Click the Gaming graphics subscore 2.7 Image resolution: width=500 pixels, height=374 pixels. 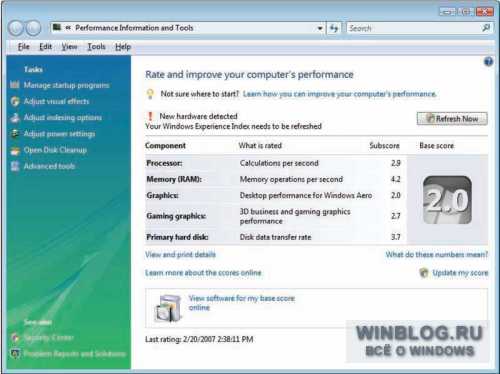pos(396,216)
